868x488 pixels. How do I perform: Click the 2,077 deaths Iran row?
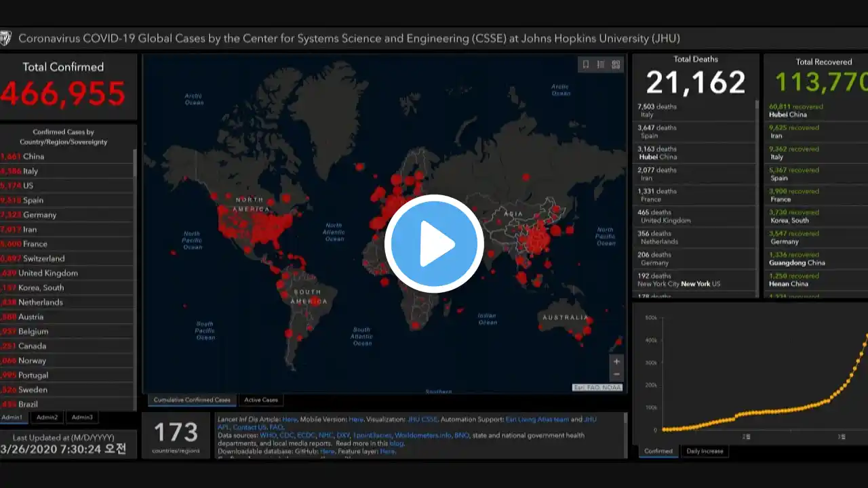694,174
